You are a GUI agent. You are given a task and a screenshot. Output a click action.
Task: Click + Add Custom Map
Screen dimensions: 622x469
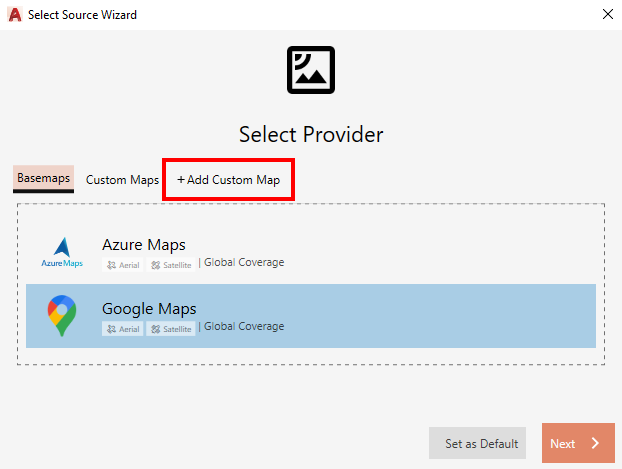[228, 180]
